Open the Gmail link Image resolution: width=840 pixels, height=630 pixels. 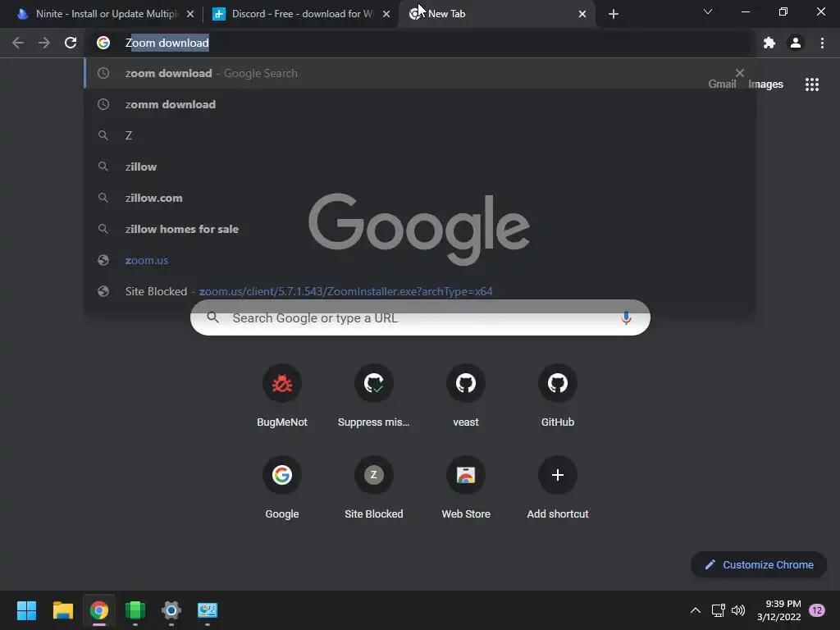(x=722, y=84)
